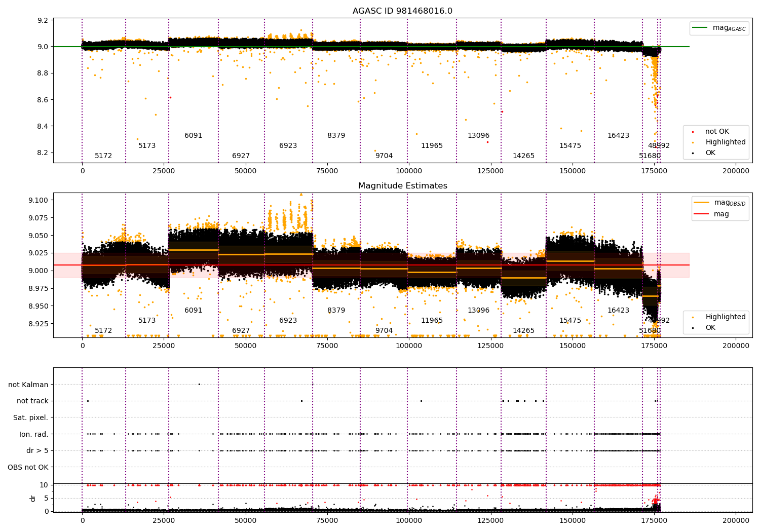Image resolution: width=760 pixels, height=532 pixels.
Task: Click label 9704 in the Magnitude Estimates plot
Action: [384, 331]
